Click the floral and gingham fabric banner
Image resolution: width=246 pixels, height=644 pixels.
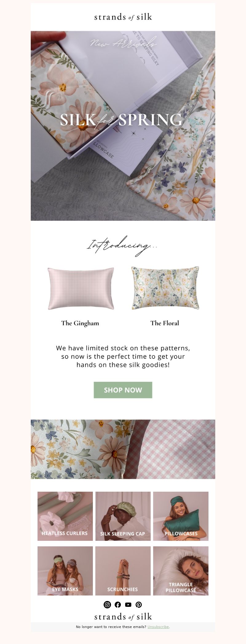123,449
